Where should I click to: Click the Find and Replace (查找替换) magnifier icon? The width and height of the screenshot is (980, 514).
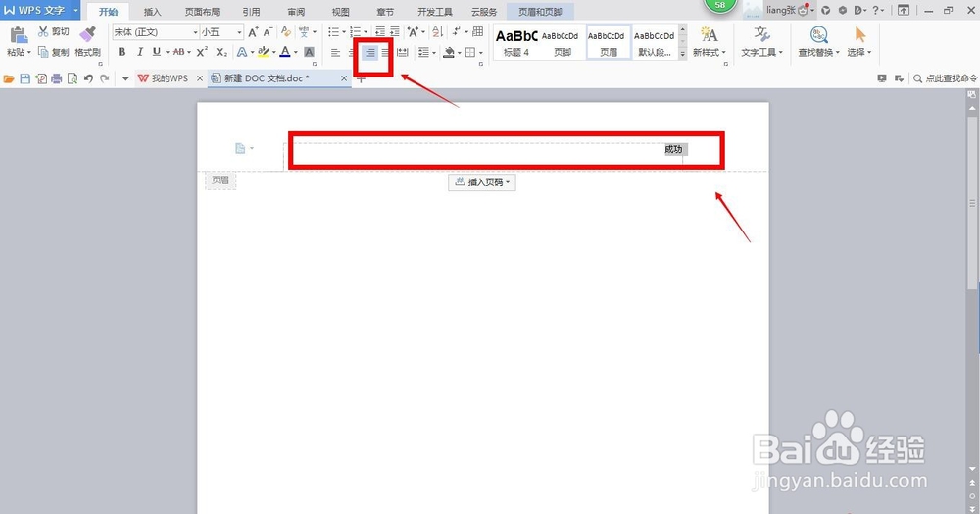(818, 34)
